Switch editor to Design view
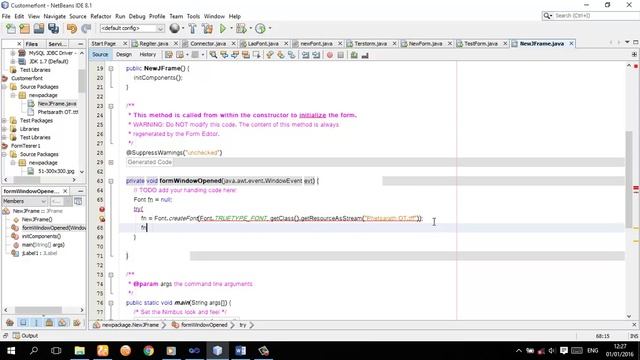The height and width of the screenshot is (360, 640). [x=124, y=54]
